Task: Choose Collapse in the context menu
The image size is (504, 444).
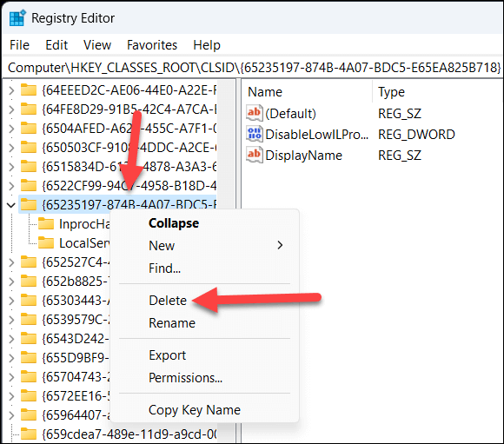Action: pyautogui.click(x=204, y=223)
